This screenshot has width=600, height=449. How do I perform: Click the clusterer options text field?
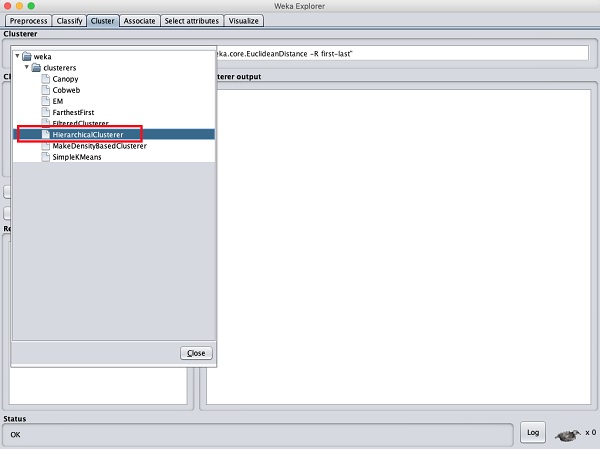tap(402, 54)
